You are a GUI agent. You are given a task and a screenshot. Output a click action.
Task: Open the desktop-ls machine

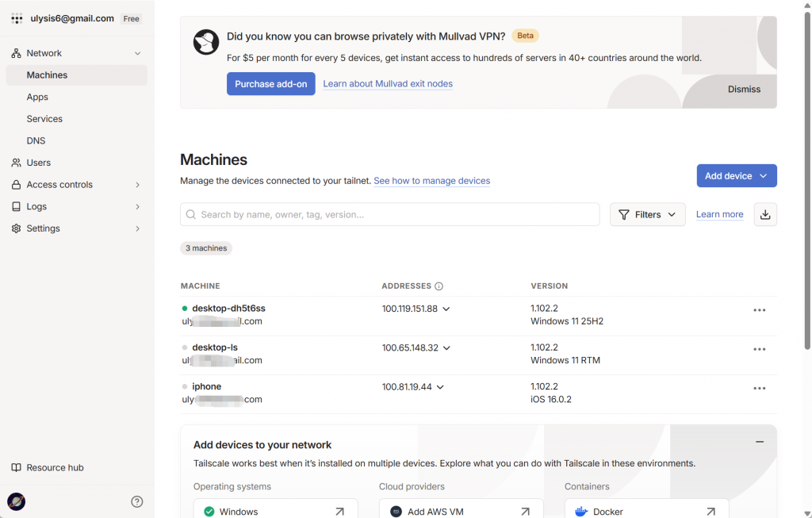coord(215,347)
